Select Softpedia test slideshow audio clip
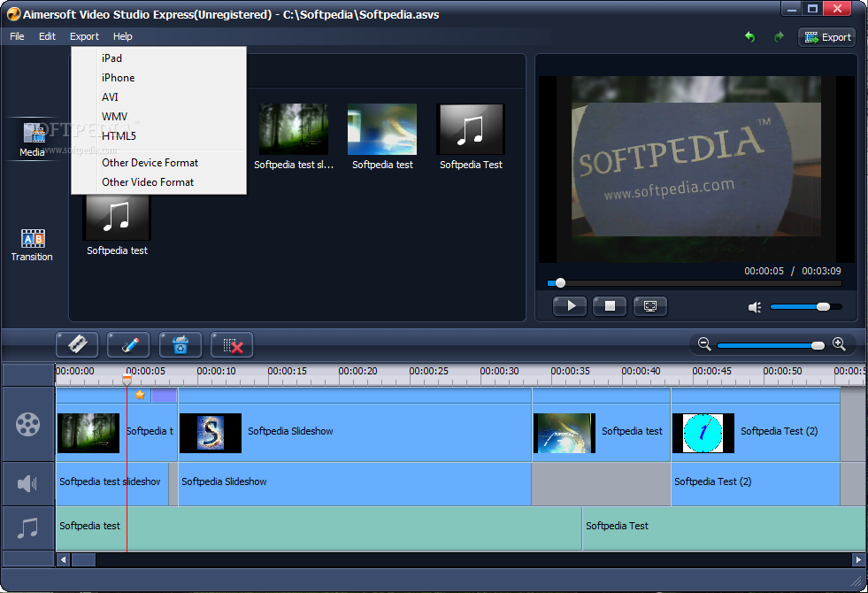Screen dimensions: 868x593 (x=112, y=483)
